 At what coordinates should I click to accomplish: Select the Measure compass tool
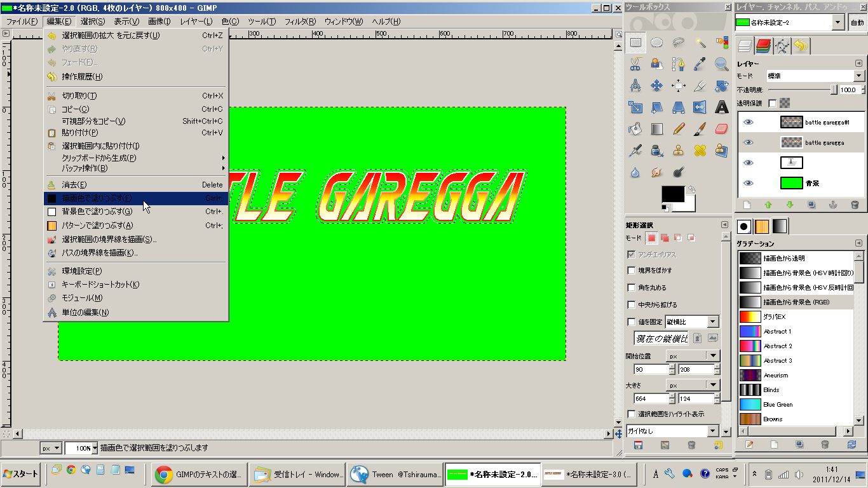click(x=635, y=86)
